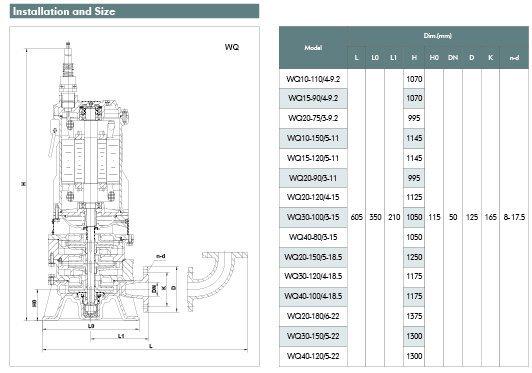Click the DN column header

point(453,58)
